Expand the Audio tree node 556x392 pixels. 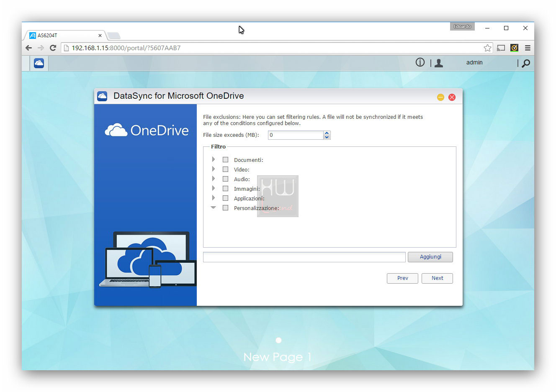(x=214, y=179)
